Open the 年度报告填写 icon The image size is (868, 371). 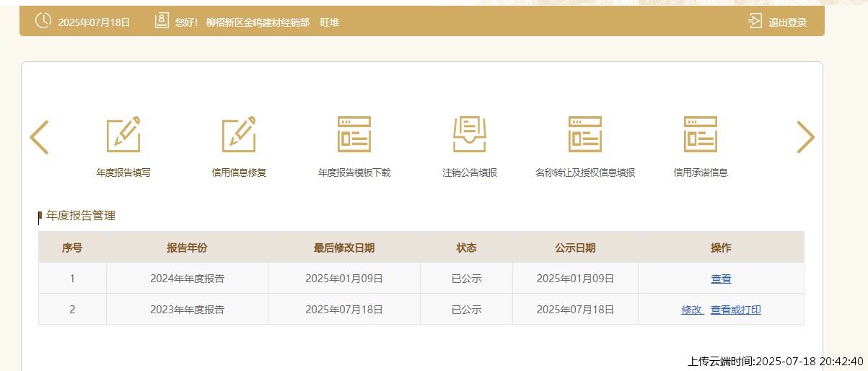pyautogui.click(x=123, y=134)
